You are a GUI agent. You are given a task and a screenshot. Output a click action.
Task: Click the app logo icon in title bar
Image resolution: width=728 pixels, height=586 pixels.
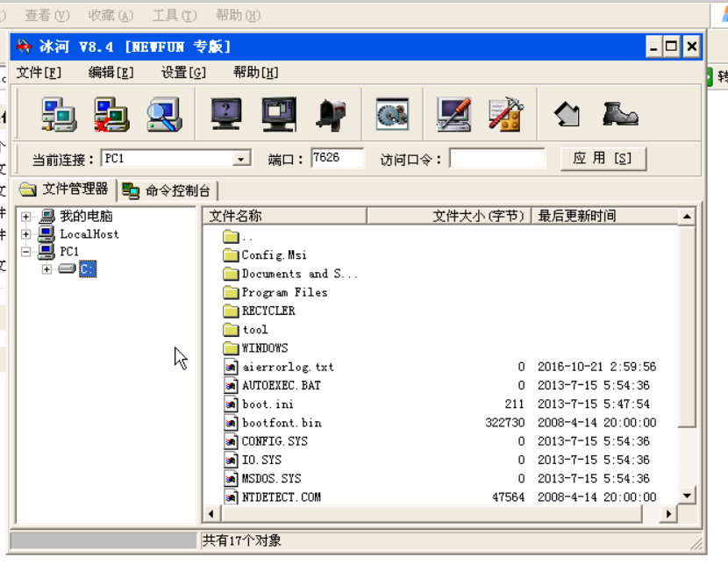tap(24, 46)
